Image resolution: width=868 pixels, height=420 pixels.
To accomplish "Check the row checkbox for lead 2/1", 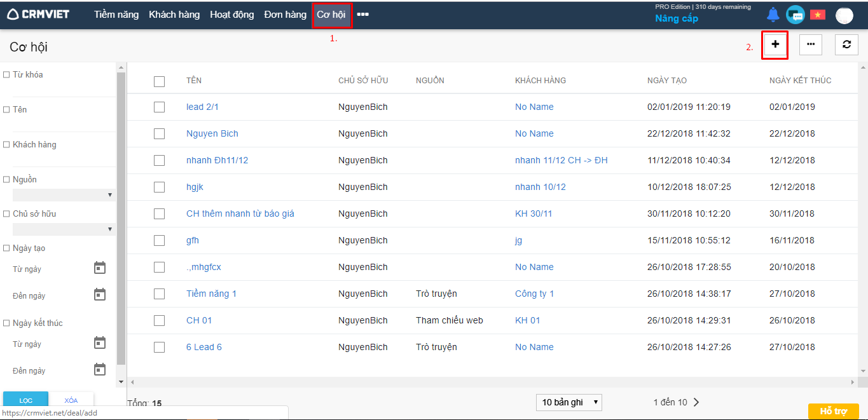I will coord(159,107).
